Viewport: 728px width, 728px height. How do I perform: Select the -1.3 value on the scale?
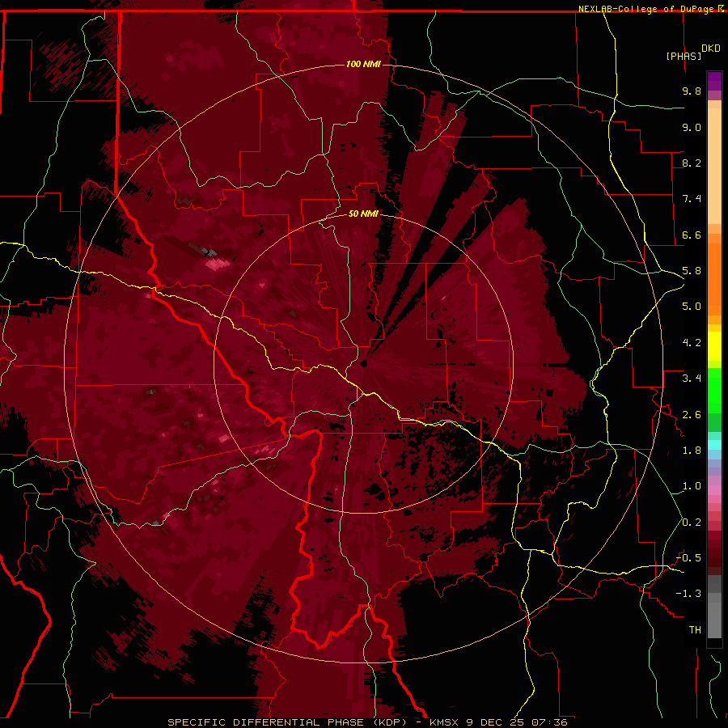coord(688,594)
